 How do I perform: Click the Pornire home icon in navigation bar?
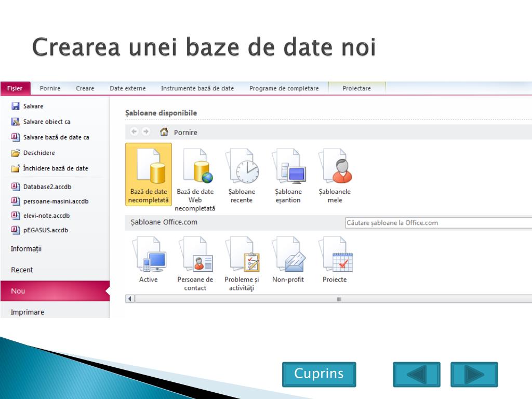pos(164,131)
